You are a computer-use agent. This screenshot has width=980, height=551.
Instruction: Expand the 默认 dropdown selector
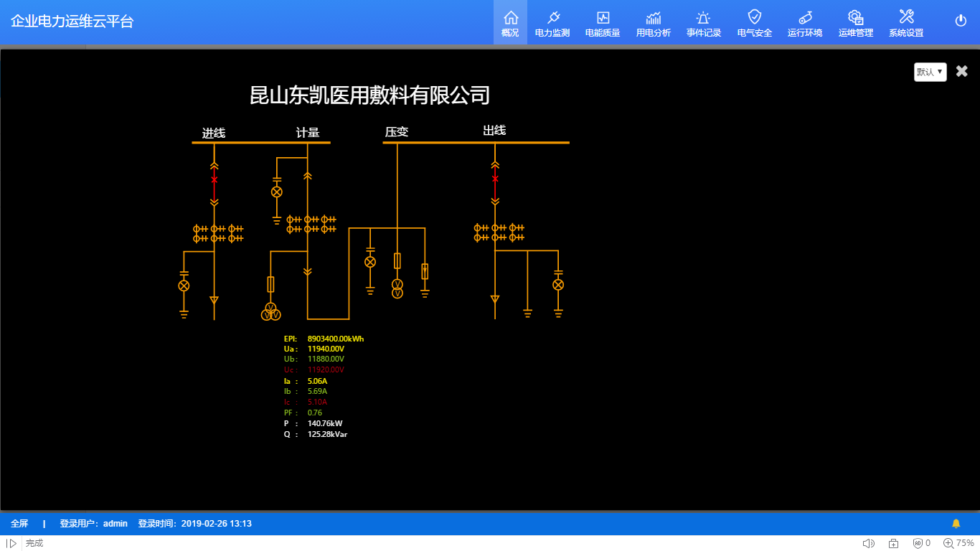[x=930, y=72]
